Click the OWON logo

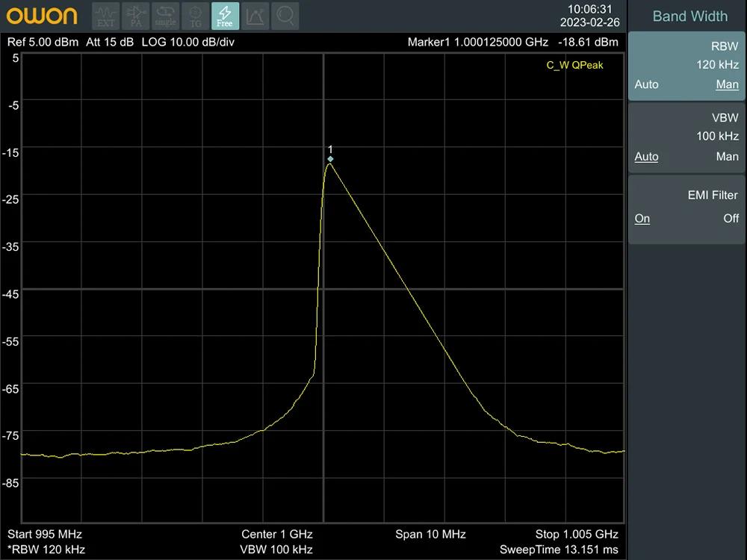click(43, 16)
